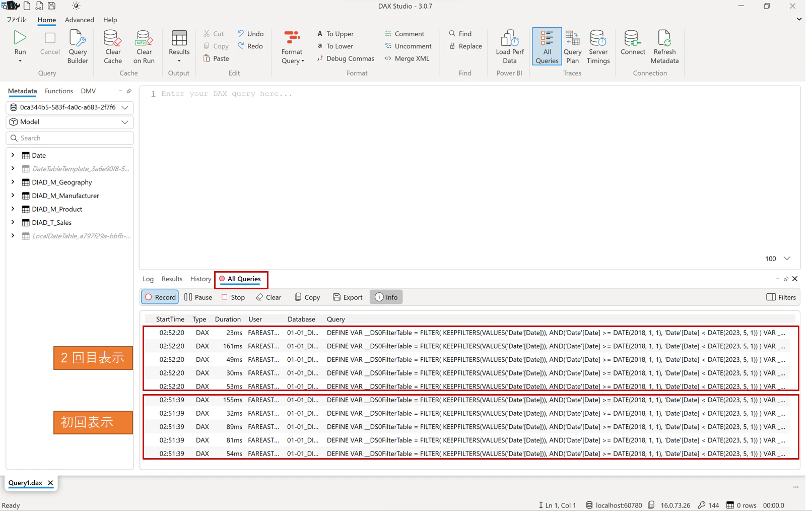Toggle the Query Plan trace
This screenshot has height=511, width=812.
tap(572, 47)
